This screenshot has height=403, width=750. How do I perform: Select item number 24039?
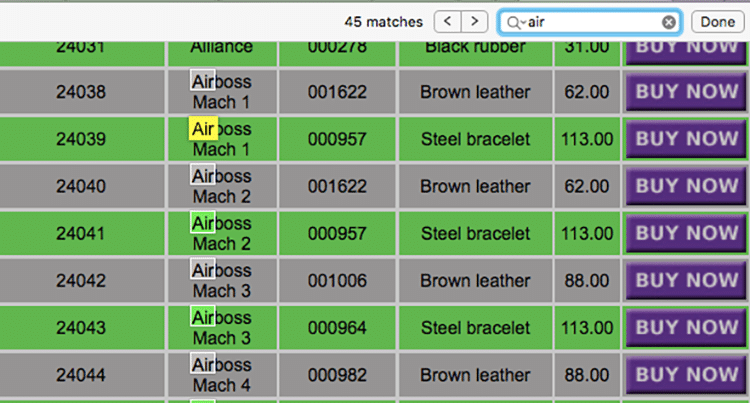tap(81, 139)
